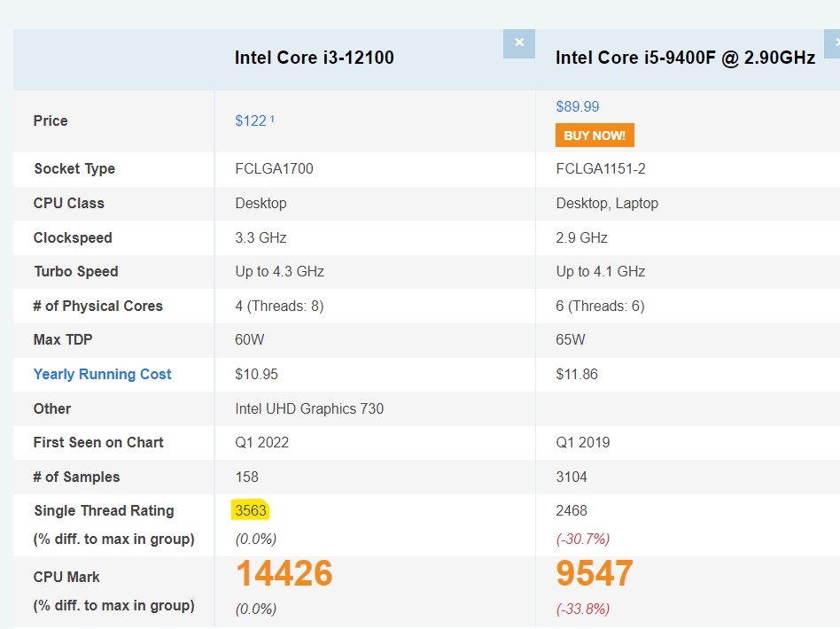Click the Clockspeed row label
Image resolution: width=840 pixels, height=629 pixels.
tap(73, 238)
